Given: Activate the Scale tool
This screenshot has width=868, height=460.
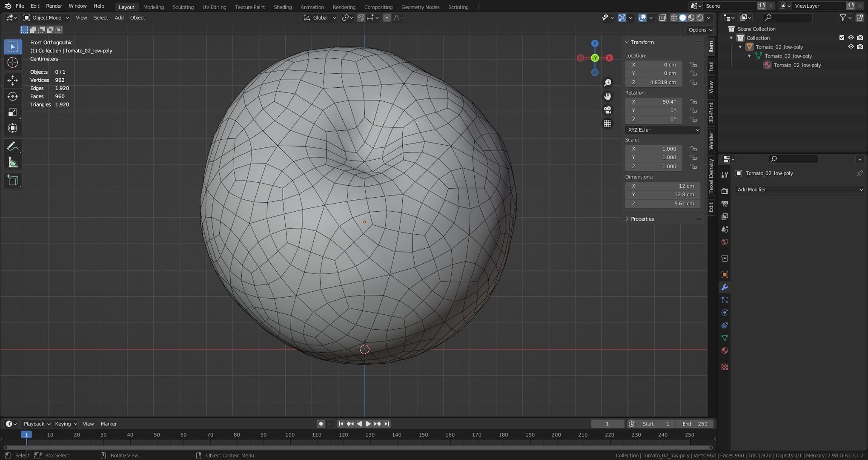Looking at the screenshot, I should coord(12,112).
